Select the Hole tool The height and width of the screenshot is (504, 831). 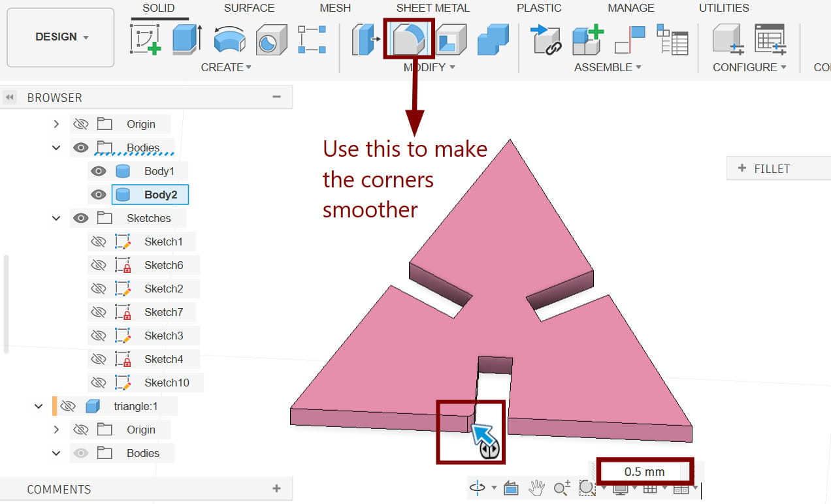(271, 40)
